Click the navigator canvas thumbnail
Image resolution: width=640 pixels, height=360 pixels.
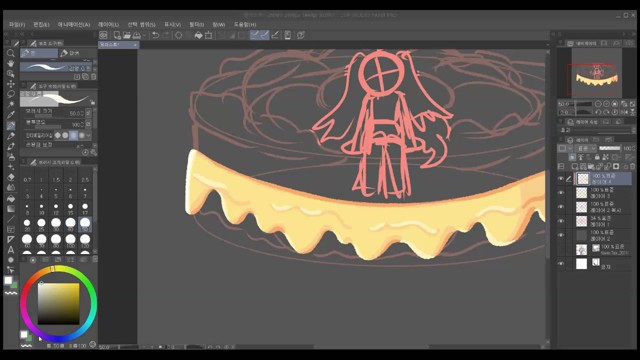tap(596, 72)
